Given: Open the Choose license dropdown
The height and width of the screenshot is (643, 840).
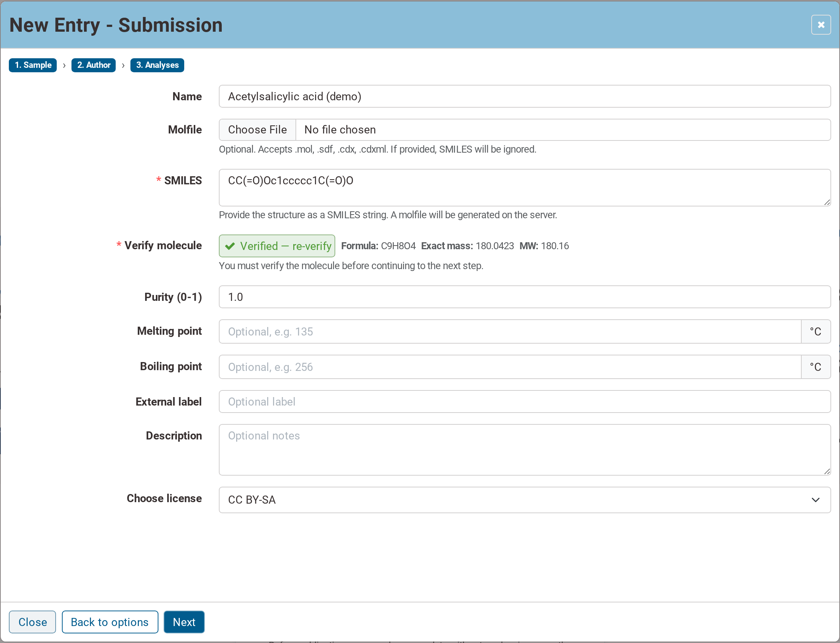Looking at the screenshot, I should [524, 500].
